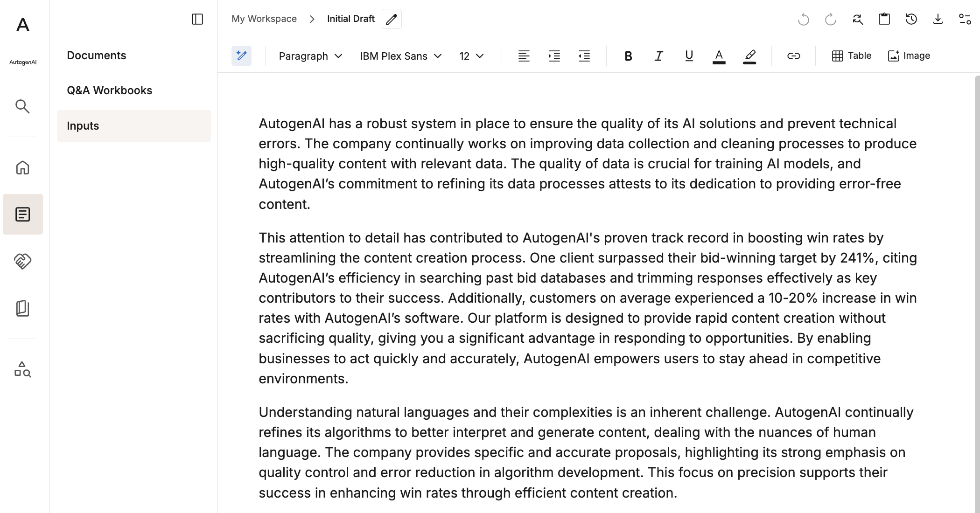Screen dimensions: 980x513
Task: Insert a hyperlink
Action: (793, 56)
